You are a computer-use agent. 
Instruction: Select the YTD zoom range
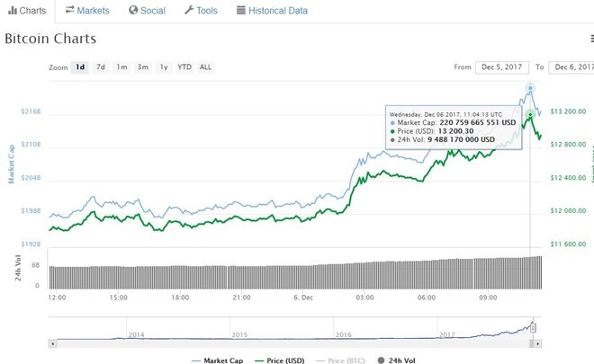(184, 67)
